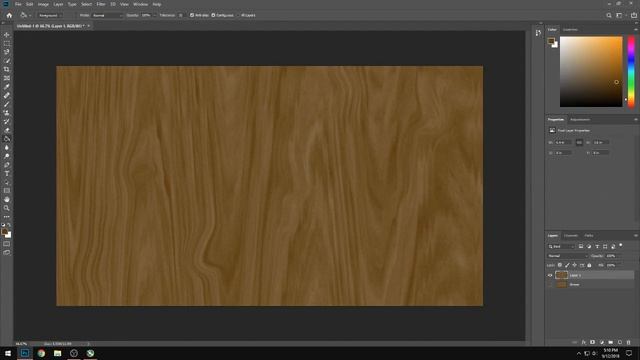Create a new layer
Viewport: 640px width, 360px height.
[x=620, y=342]
